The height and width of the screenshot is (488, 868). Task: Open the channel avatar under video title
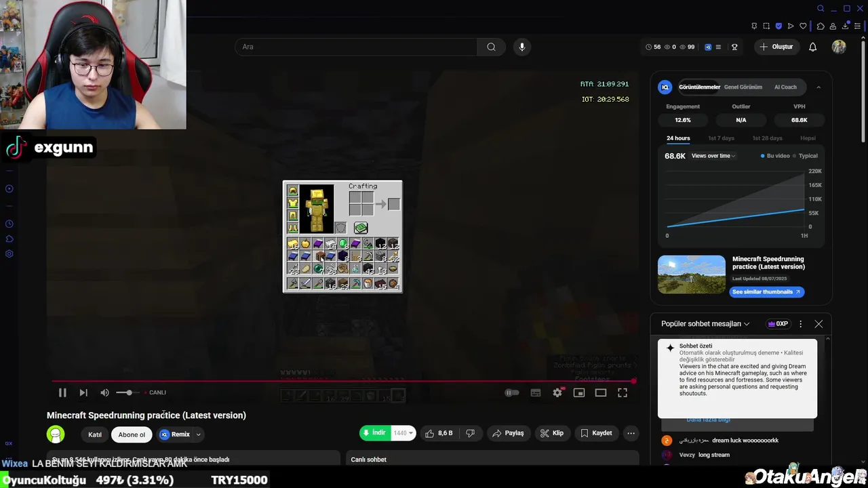pos(56,434)
